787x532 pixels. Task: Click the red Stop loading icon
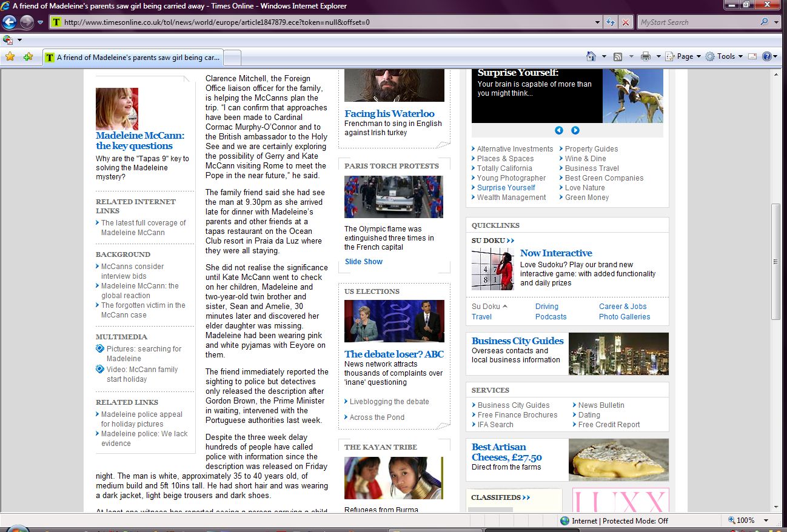[x=625, y=22]
